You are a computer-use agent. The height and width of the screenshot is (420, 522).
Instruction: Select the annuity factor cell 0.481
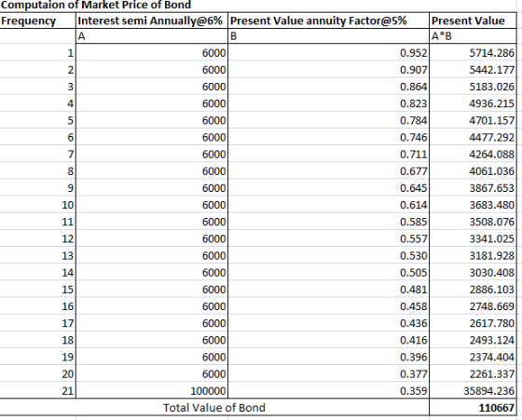pyautogui.click(x=328, y=290)
